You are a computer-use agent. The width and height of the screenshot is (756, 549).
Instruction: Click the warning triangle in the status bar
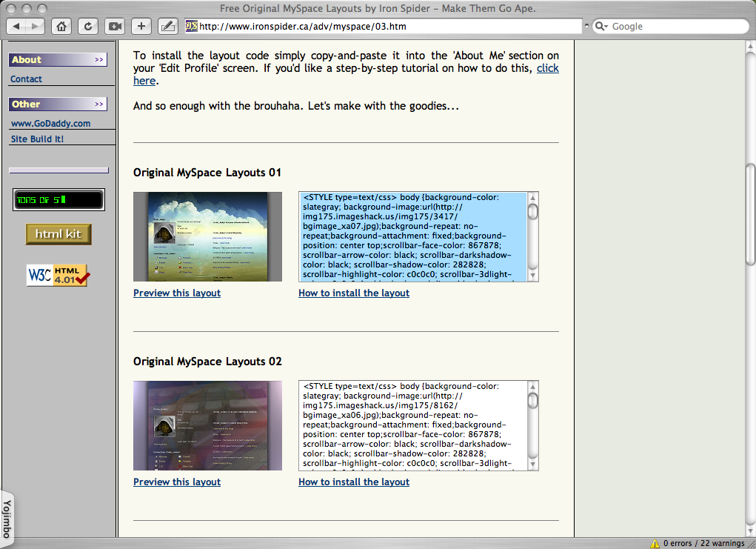click(655, 543)
